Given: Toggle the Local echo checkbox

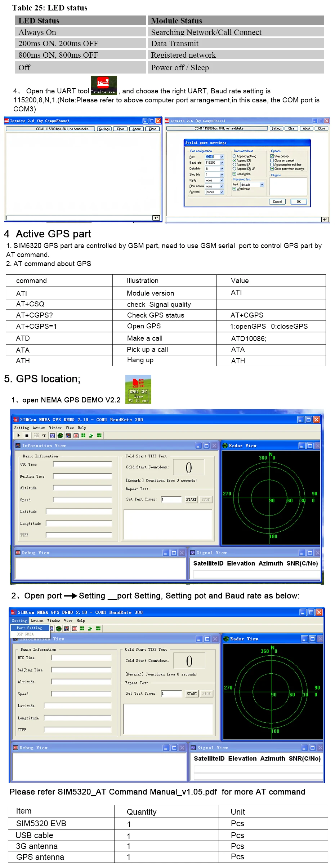Looking at the screenshot, I should click(234, 174).
